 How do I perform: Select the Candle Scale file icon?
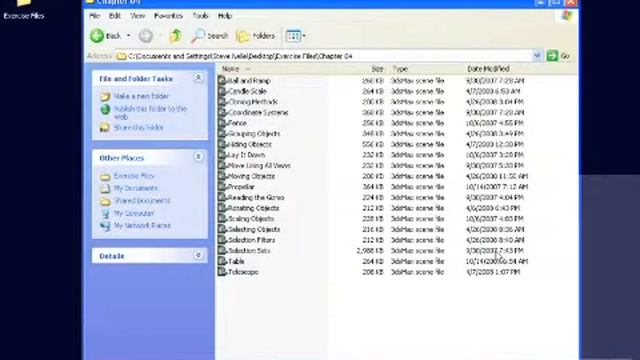tap(222, 91)
